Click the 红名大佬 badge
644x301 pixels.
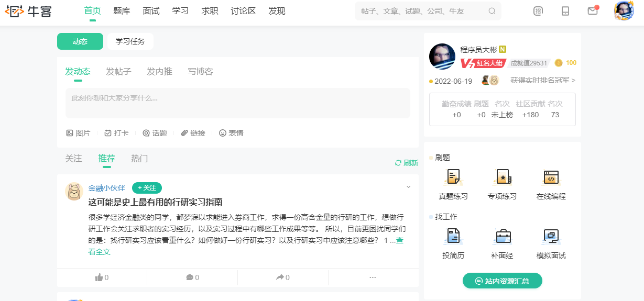point(483,63)
